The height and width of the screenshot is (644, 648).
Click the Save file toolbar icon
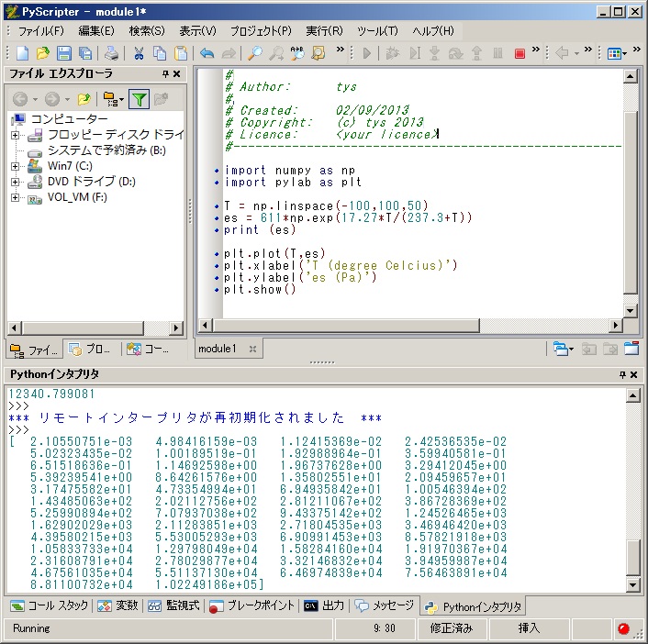[64, 53]
